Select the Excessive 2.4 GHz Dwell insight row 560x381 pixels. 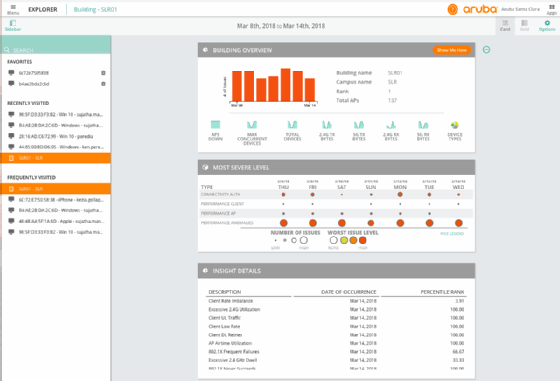336,360
